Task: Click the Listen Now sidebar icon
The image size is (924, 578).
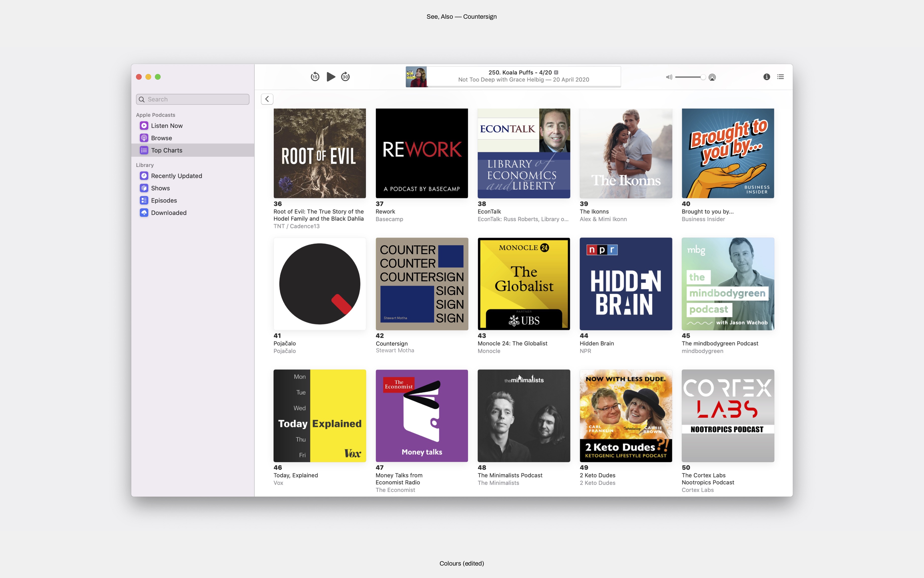Action: pos(144,126)
